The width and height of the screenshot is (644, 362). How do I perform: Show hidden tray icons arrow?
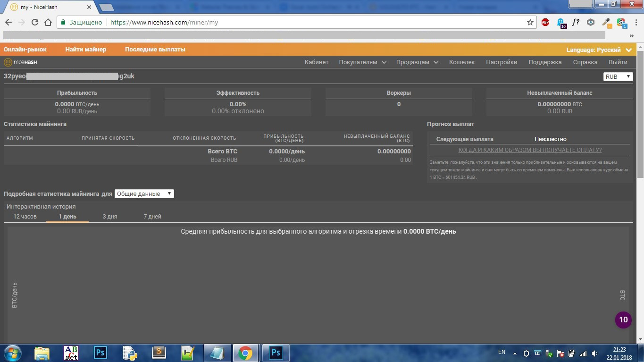516,353
